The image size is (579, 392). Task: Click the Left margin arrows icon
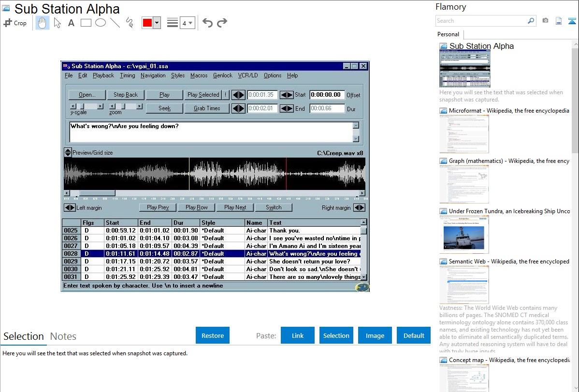tap(70, 208)
